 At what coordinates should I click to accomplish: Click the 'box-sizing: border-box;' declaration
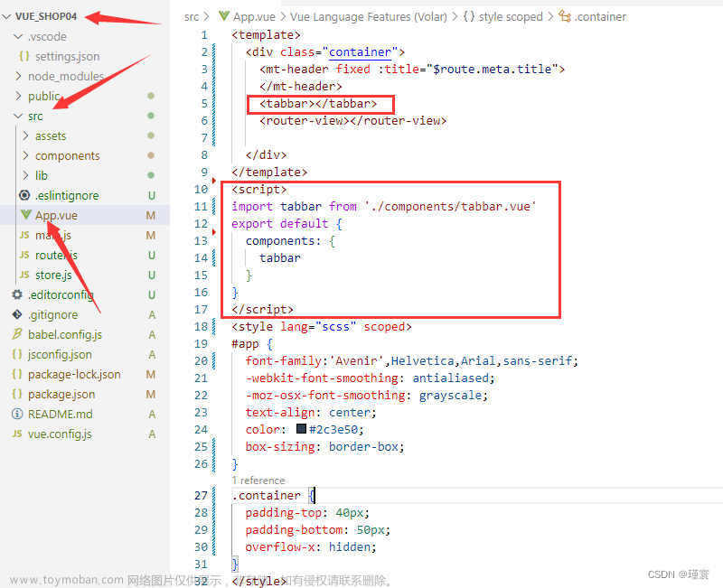324,446
